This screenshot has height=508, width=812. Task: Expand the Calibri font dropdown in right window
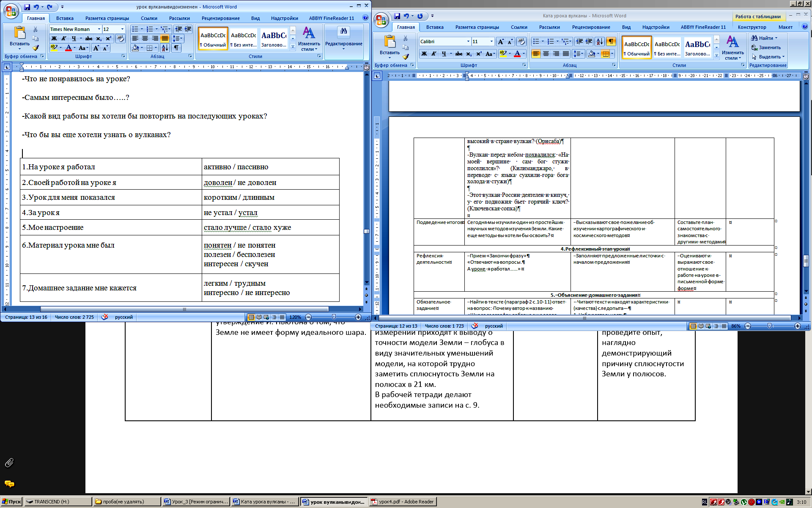tap(468, 41)
